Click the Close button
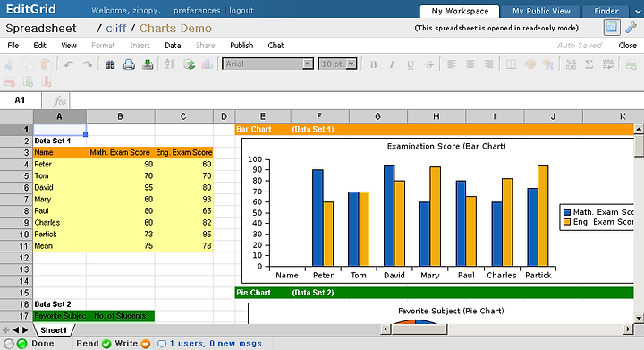The width and height of the screenshot is (644, 350). pyautogui.click(x=628, y=45)
